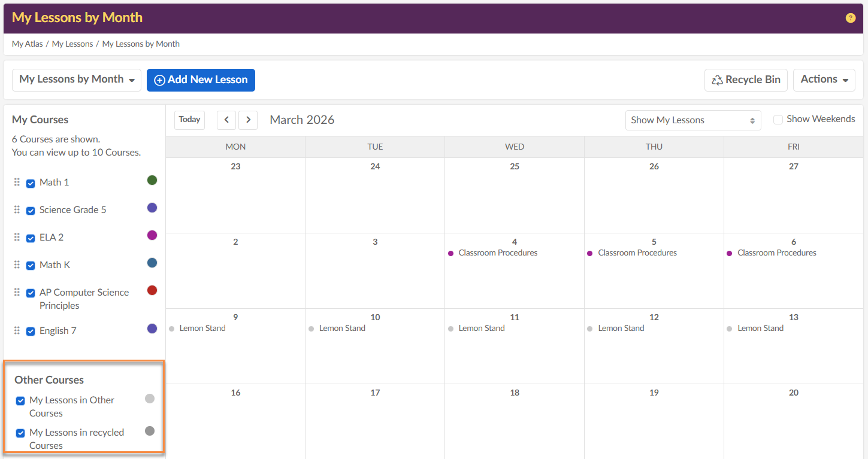
Task: Go to previous month with left arrow
Action: coord(226,120)
